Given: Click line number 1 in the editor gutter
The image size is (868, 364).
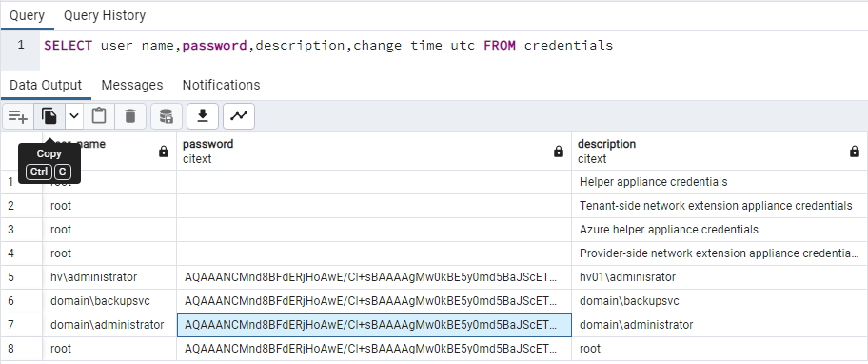Looking at the screenshot, I should tap(21, 45).
